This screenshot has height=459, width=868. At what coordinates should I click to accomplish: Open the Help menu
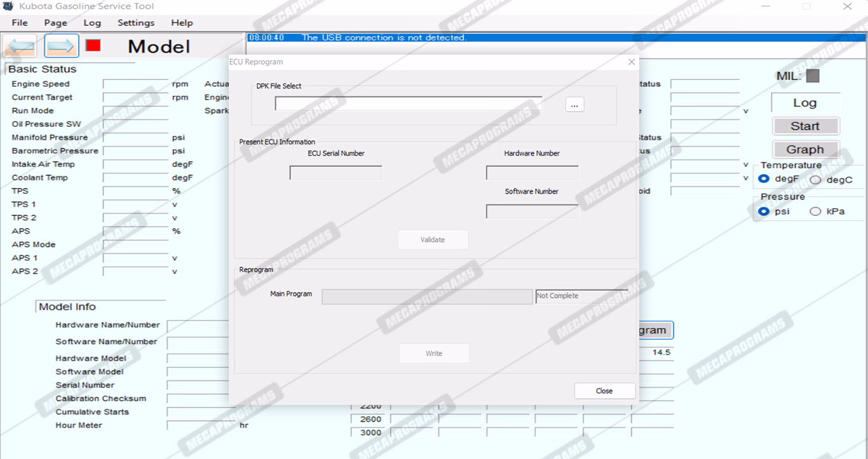(x=182, y=23)
